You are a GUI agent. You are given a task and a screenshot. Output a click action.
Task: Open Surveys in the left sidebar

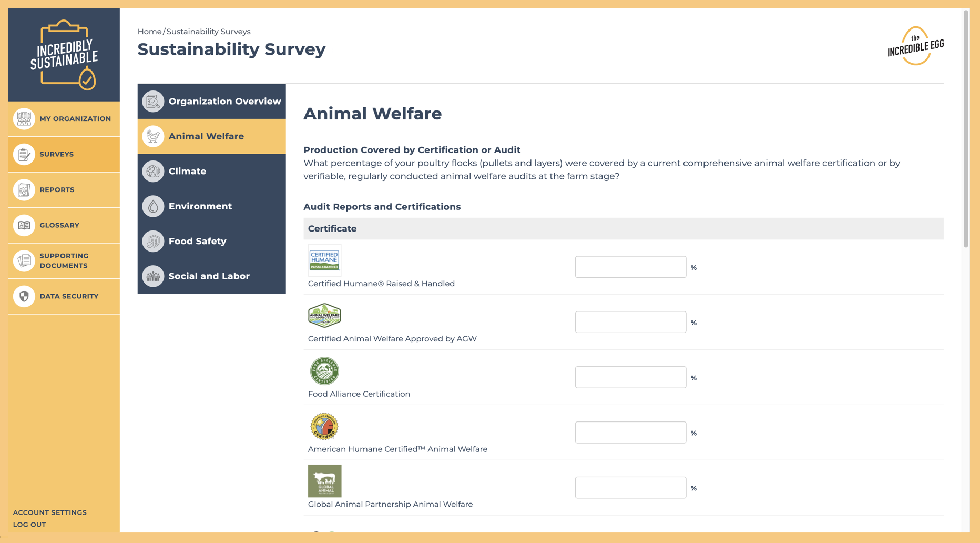click(x=56, y=154)
